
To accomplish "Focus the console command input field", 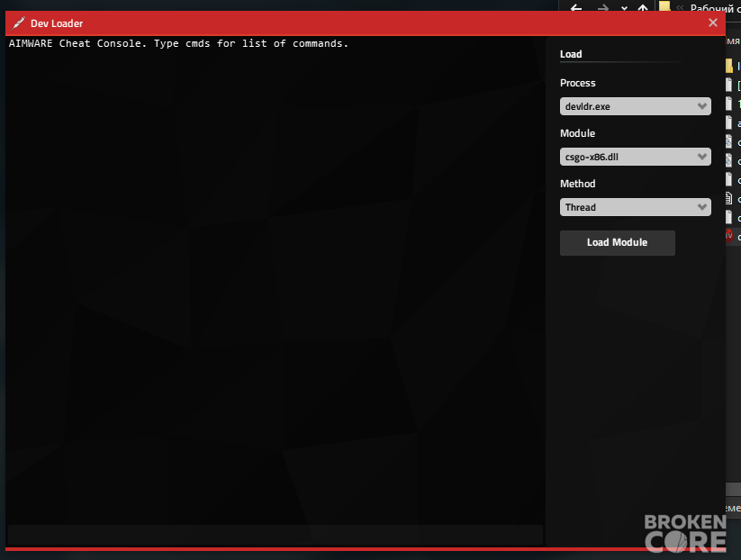I will [276, 535].
